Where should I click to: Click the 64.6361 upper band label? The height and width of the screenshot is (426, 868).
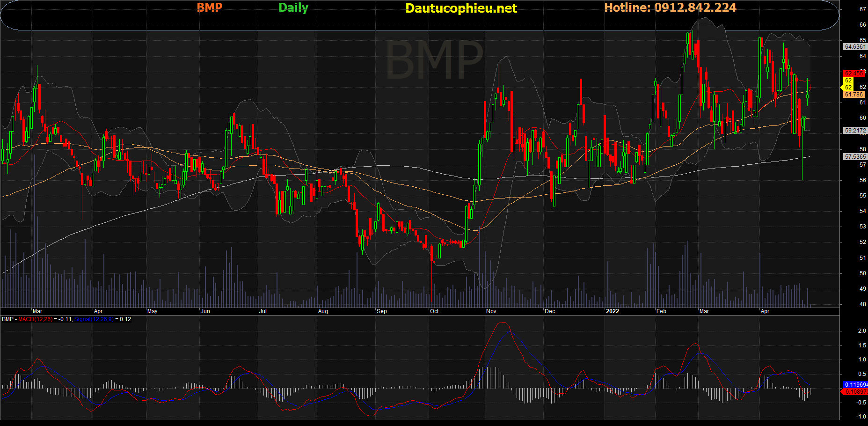point(855,47)
